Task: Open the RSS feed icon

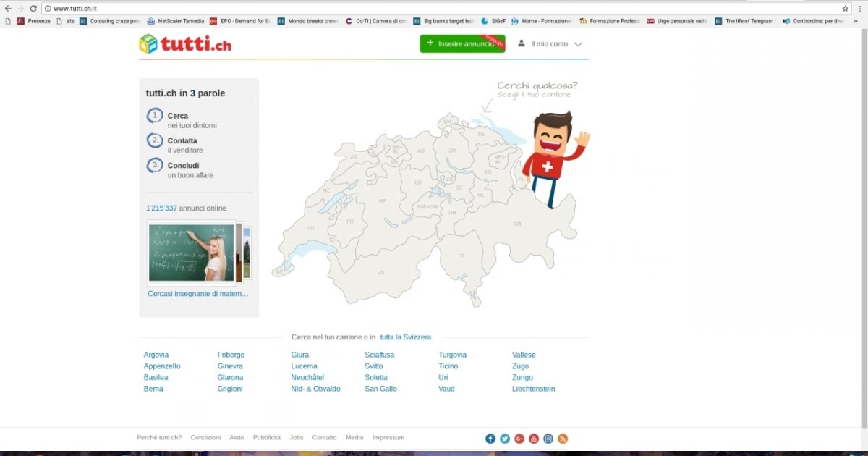Action: coord(563,439)
